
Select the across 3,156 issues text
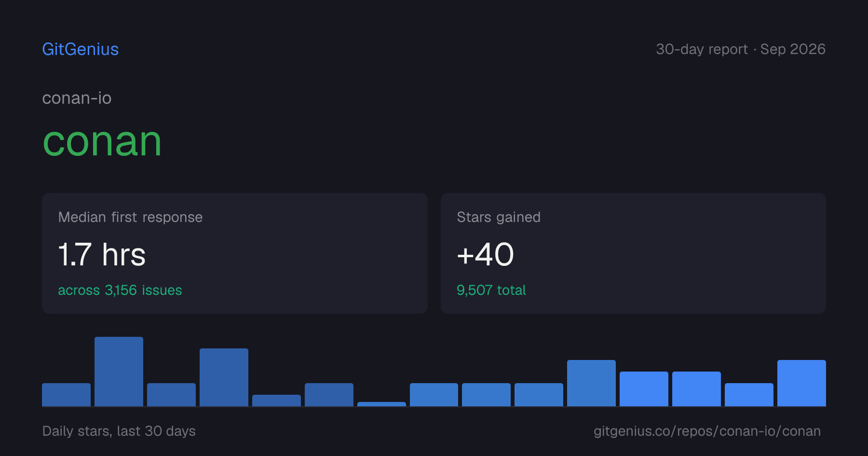coord(120,290)
